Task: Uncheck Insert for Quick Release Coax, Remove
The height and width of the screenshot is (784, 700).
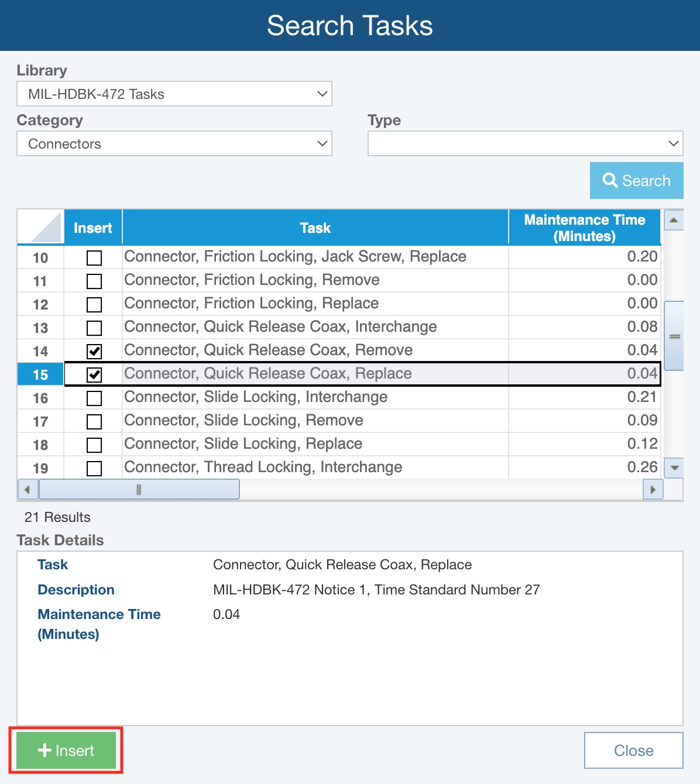Action: [94, 351]
